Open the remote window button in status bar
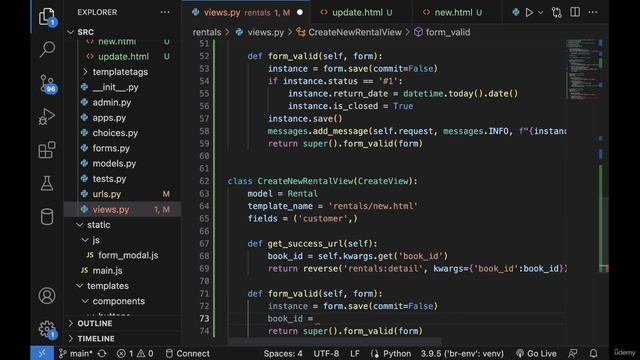The image size is (640, 360). 42,353
